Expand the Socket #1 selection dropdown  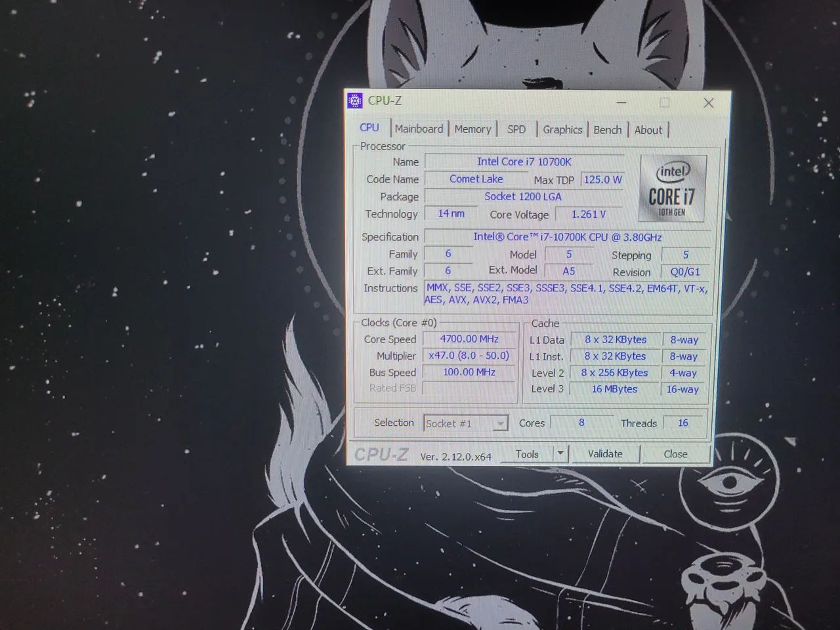coord(500,424)
